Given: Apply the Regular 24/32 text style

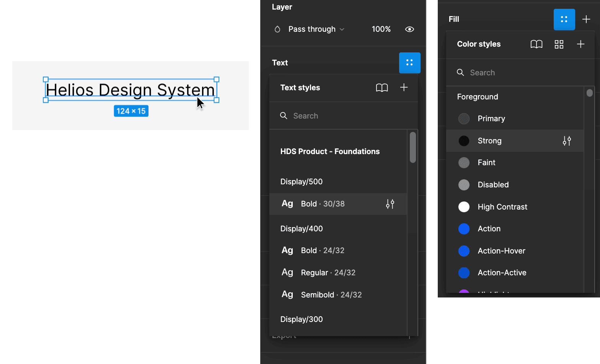Looking at the screenshot, I should (x=328, y=273).
